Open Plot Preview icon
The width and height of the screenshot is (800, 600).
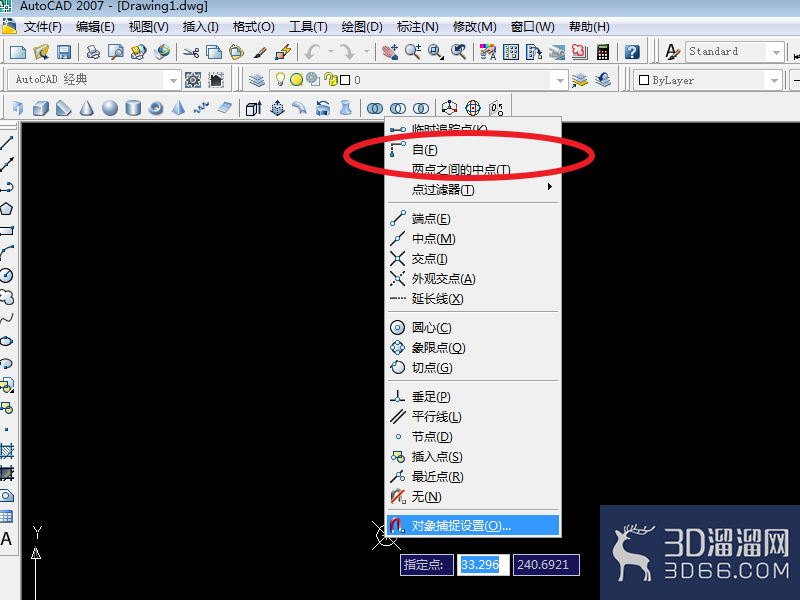click(x=116, y=52)
